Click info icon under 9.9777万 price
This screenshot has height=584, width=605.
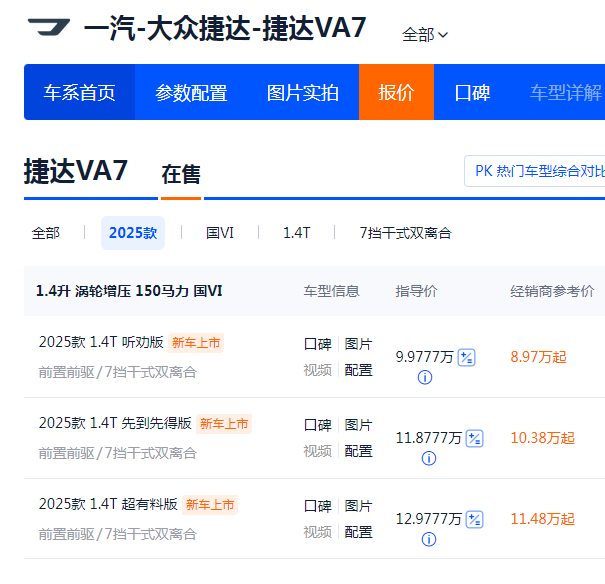[x=424, y=378]
